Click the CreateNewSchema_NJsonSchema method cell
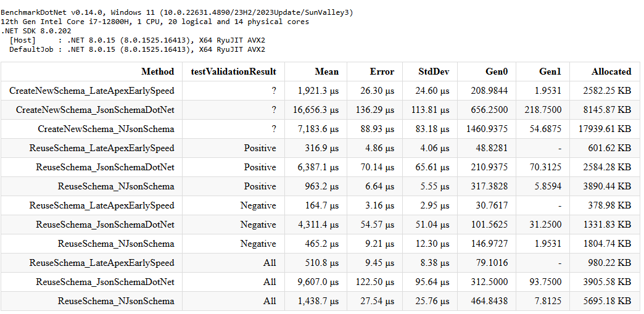644x314 pixels. [x=106, y=129]
